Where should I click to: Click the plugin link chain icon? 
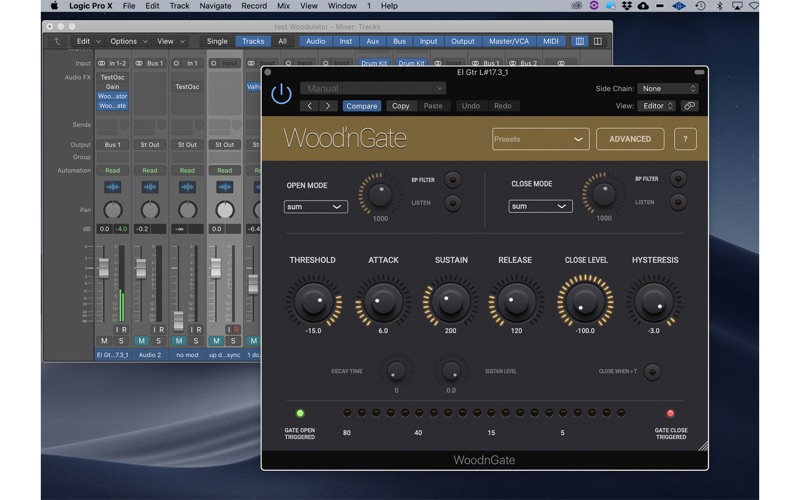pyautogui.click(x=689, y=106)
